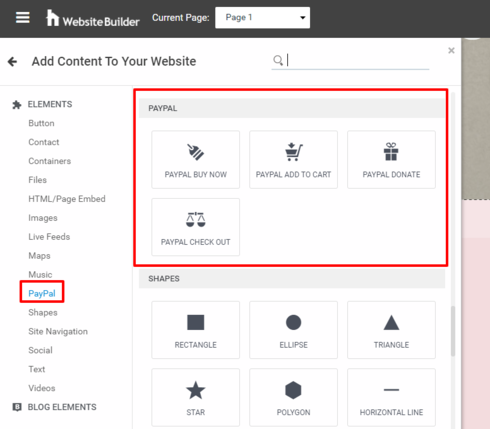Go back with the left arrow
The image size is (490, 429).
pyautogui.click(x=12, y=62)
